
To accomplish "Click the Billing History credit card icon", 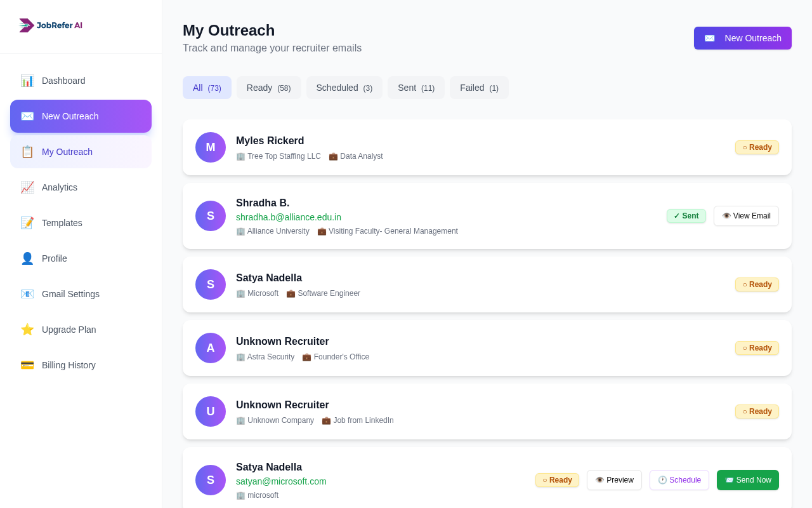I will (27, 365).
